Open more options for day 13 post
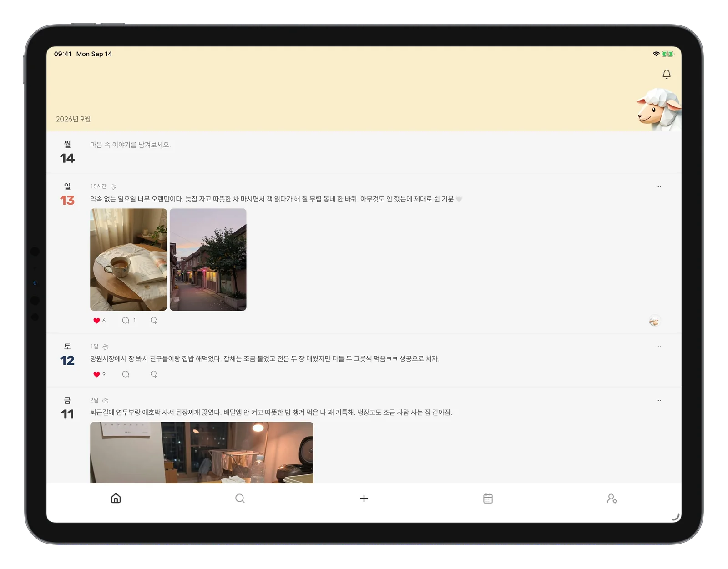Viewport: 728px width, 569px height. pos(658,187)
